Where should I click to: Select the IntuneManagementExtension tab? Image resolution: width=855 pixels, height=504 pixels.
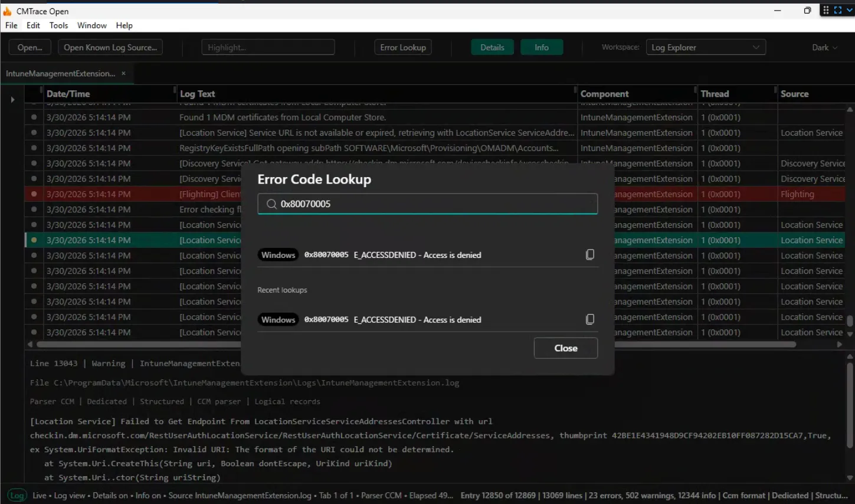(62, 73)
